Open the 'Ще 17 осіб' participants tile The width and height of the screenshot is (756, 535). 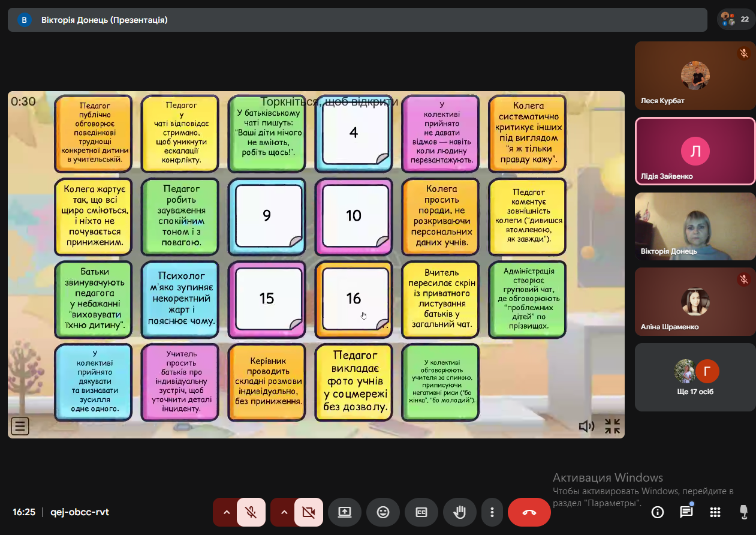point(695,377)
